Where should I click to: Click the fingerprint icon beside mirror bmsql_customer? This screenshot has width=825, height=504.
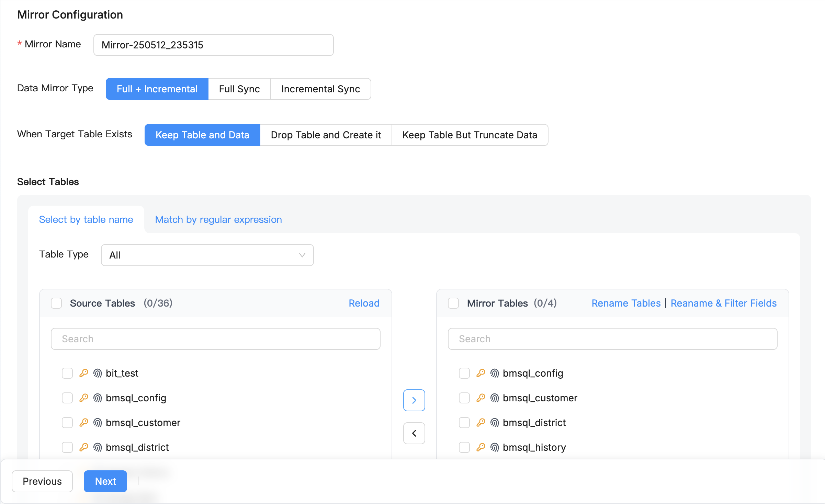click(495, 398)
